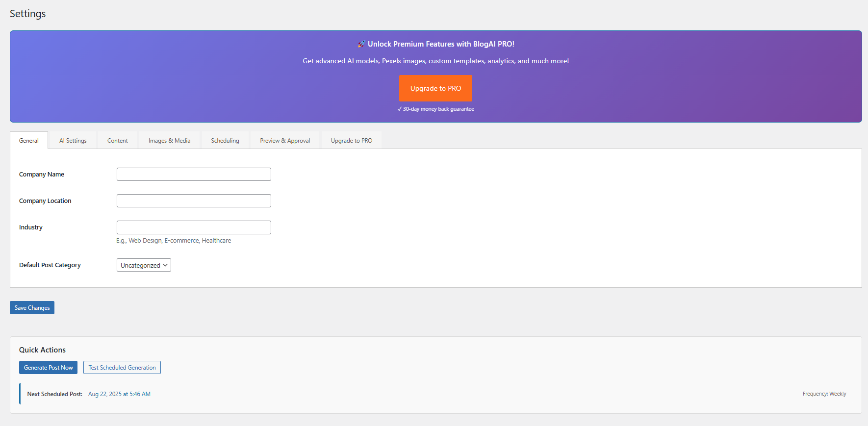The width and height of the screenshot is (868, 426).
Task: Click the rocket icon in the promo banner
Action: (361, 44)
